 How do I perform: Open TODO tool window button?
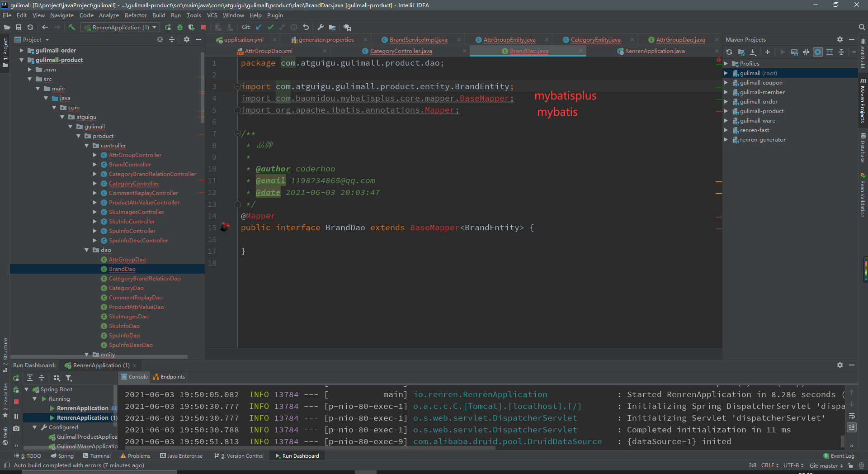[x=28, y=456]
